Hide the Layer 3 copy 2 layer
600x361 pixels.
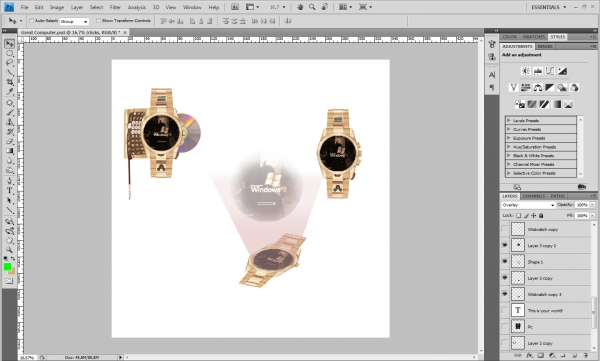(505, 245)
